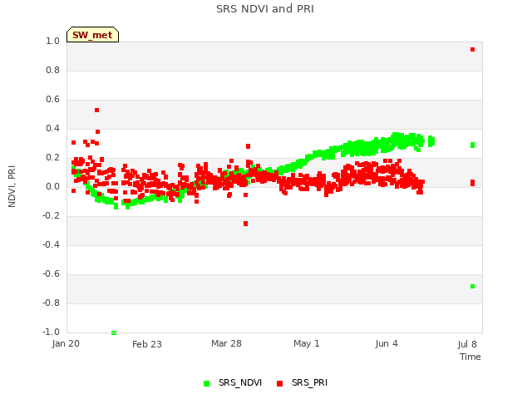
Task: Click the -1.0 y-axis tick label
Action: (x=51, y=332)
